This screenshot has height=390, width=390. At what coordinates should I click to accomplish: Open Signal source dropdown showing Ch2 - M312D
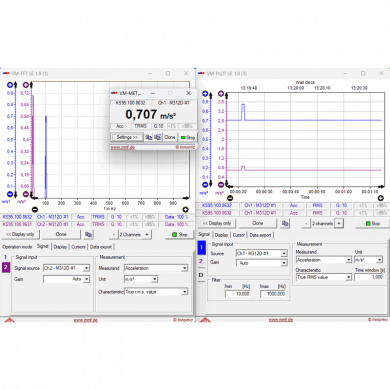(67, 268)
